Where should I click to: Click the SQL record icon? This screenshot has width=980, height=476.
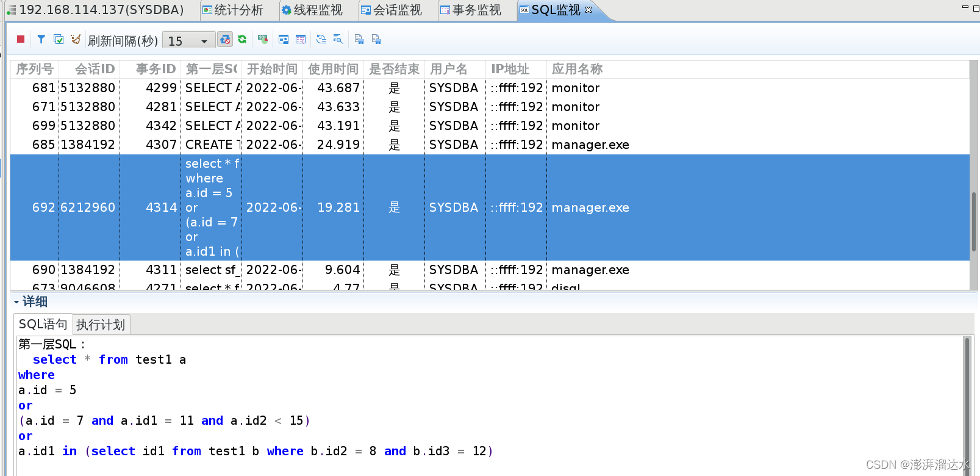click(x=263, y=40)
